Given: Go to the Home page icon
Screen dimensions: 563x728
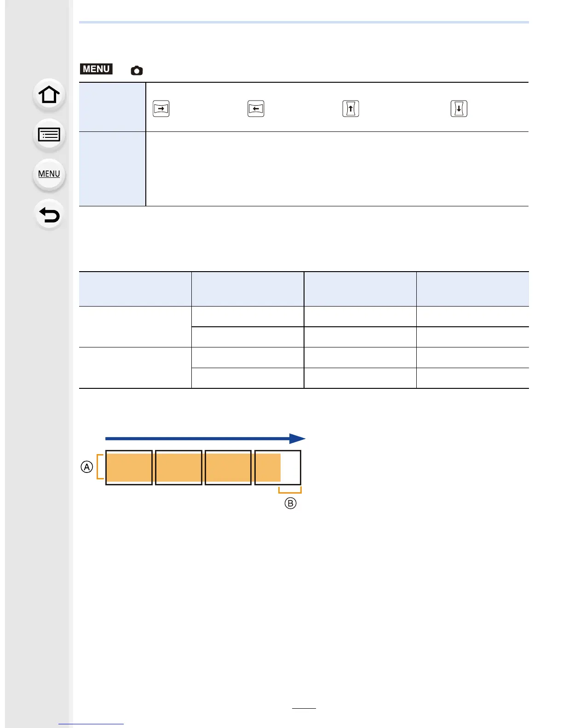Looking at the screenshot, I should (49, 95).
